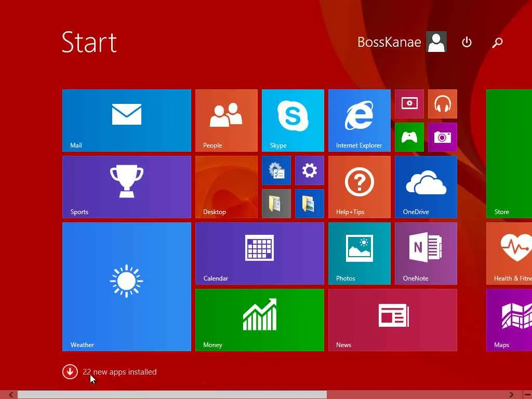The width and height of the screenshot is (532, 399).
Task: Open the BossKanae account menu
Action: [x=402, y=42]
